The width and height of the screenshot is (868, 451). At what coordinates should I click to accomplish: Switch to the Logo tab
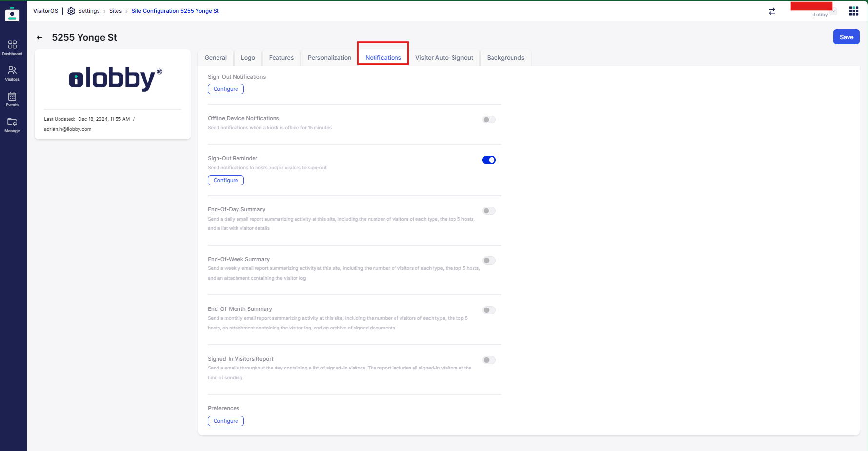248,58
